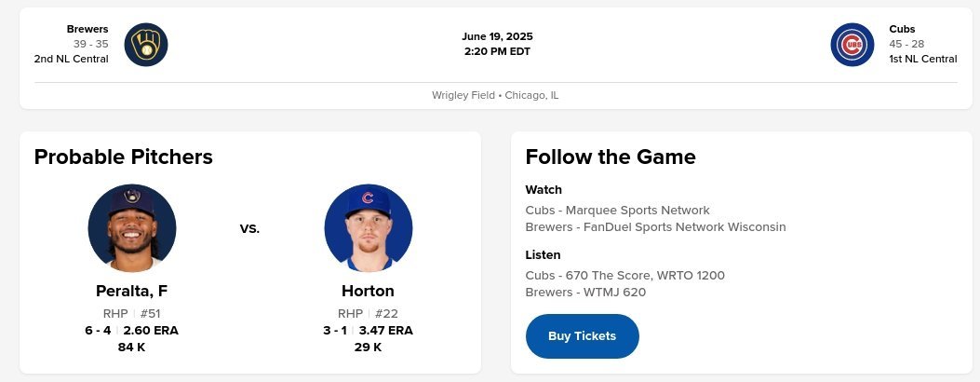Click the 2:20 PM EDT game time
Viewport: 980px width, 382px height.
pos(497,51)
